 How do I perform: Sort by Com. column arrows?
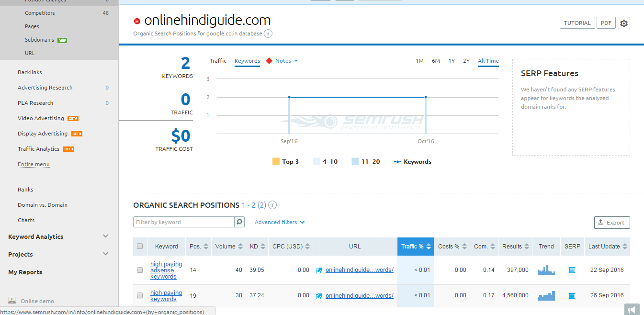coord(493,247)
